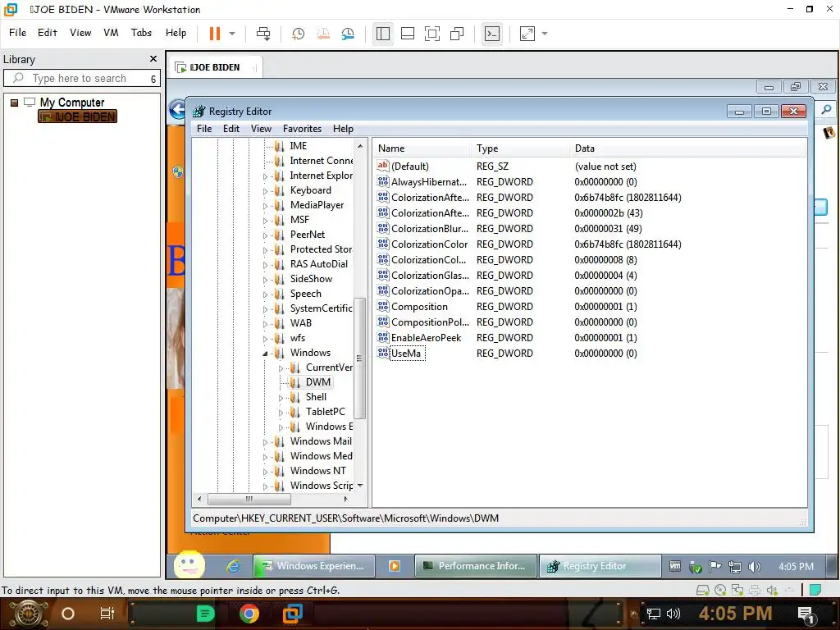Open the guest Start button smiley orb
The height and width of the screenshot is (630, 840).
[x=189, y=564]
